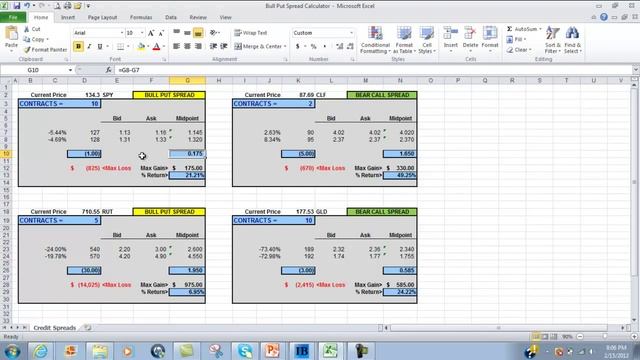Viewport: 640px width, 360px height.
Task: Switch to the Data tab
Action: [x=171, y=18]
